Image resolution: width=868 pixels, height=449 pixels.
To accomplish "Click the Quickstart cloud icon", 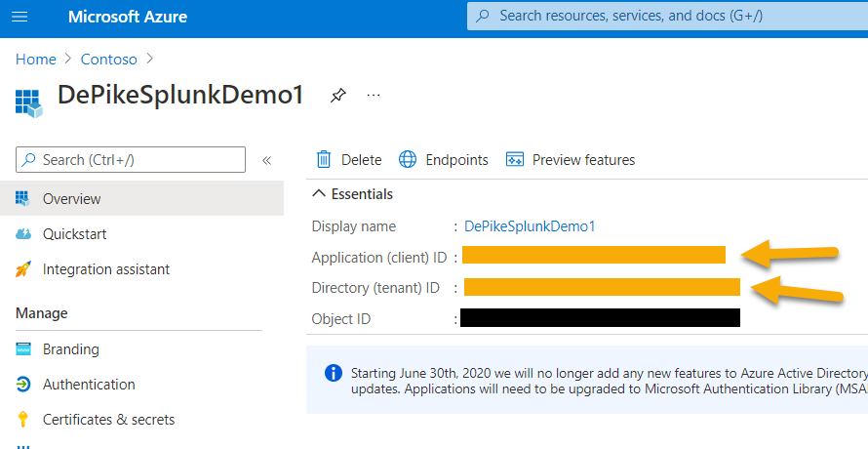I will tap(24, 234).
